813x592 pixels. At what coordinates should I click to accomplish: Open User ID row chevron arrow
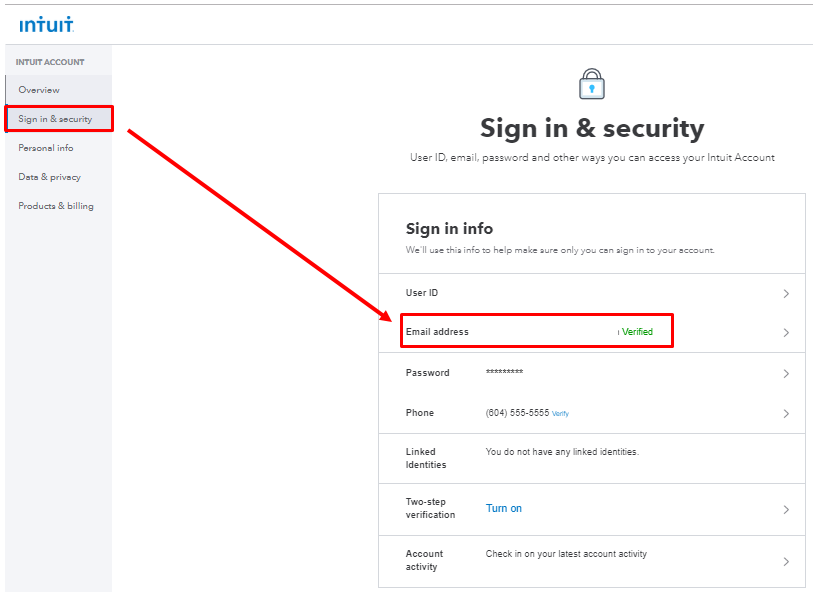click(x=786, y=293)
